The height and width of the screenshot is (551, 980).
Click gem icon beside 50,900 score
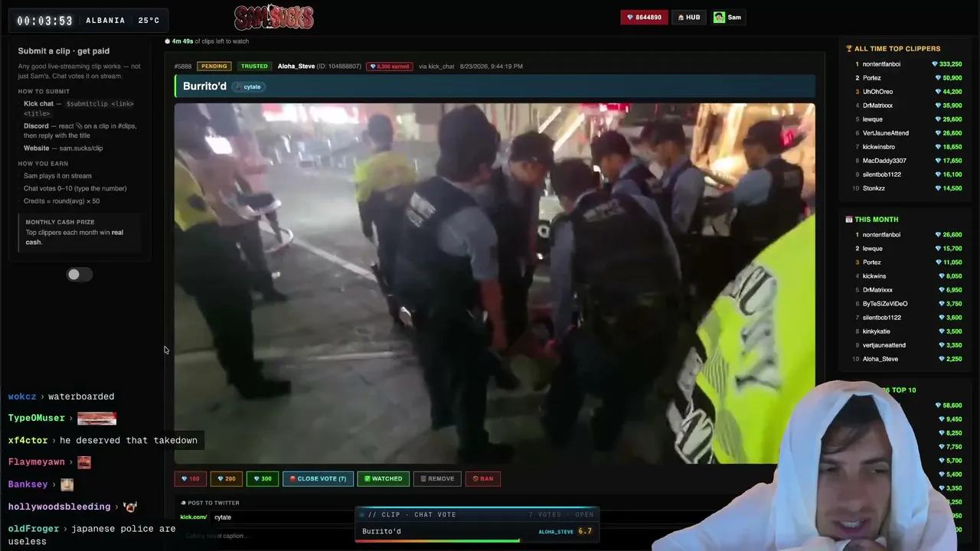pyautogui.click(x=938, y=78)
